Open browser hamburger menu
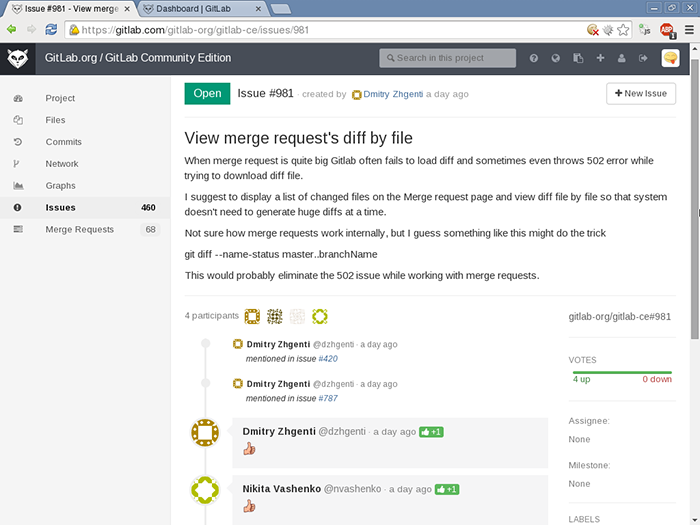Viewport: 700px width, 525px height. click(x=689, y=30)
